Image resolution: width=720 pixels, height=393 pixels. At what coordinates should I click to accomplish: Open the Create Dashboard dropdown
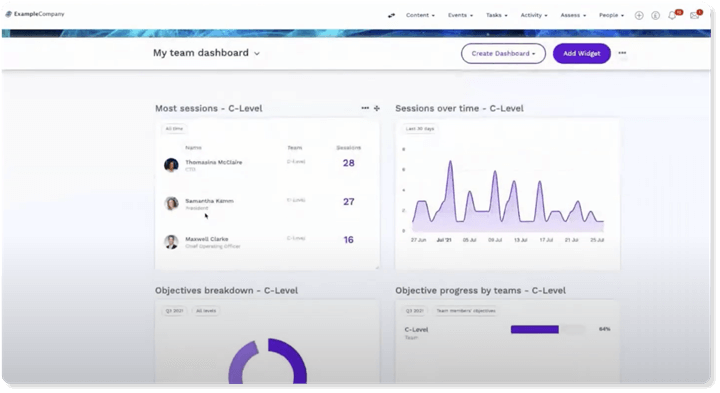pos(503,53)
